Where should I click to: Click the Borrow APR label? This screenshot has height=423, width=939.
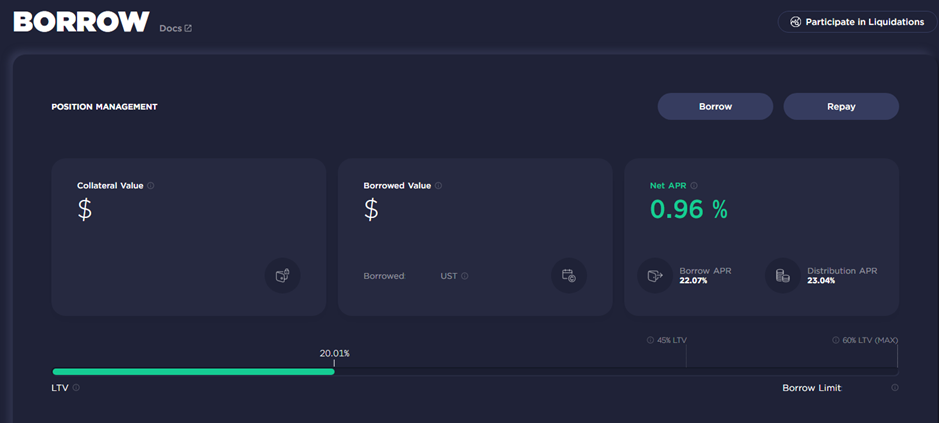(705, 271)
